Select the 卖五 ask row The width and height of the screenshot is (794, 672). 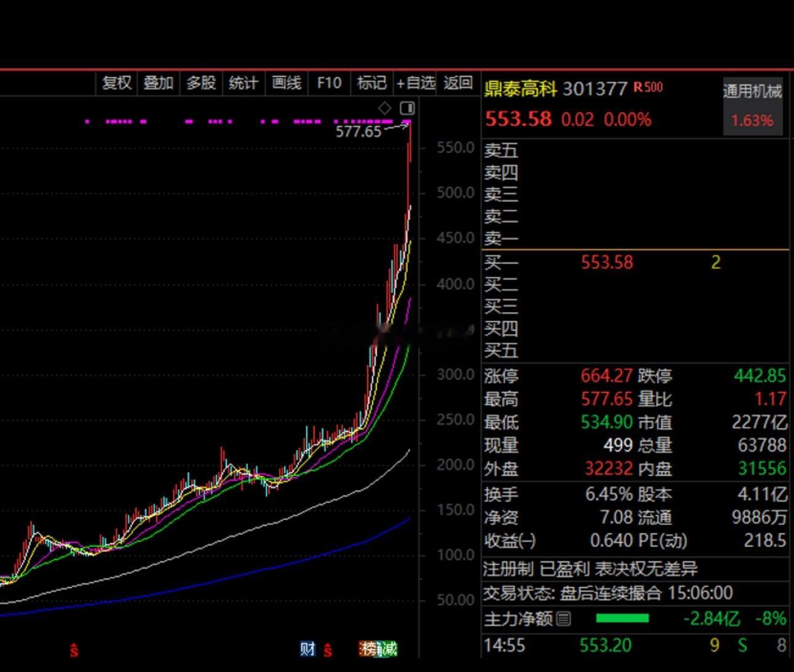coord(635,150)
